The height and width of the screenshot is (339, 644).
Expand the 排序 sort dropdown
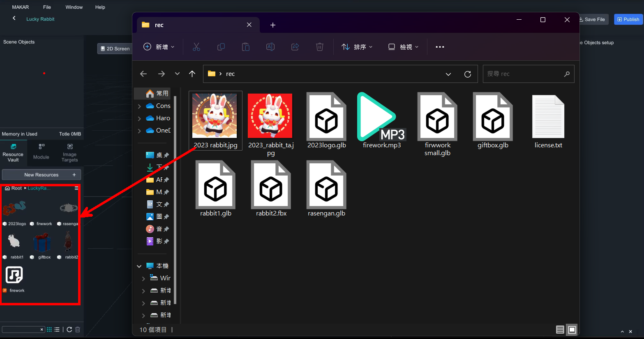pyautogui.click(x=357, y=47)
